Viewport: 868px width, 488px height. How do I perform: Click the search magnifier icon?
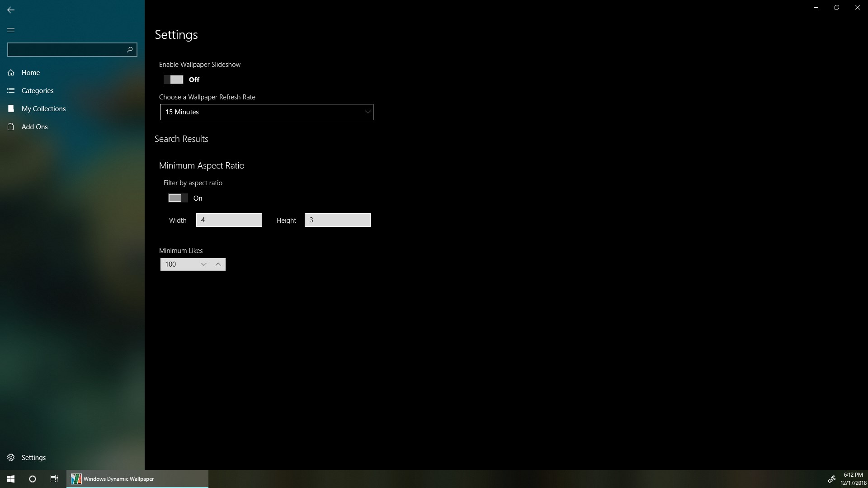pyautogui.click(x=130, y=50)
